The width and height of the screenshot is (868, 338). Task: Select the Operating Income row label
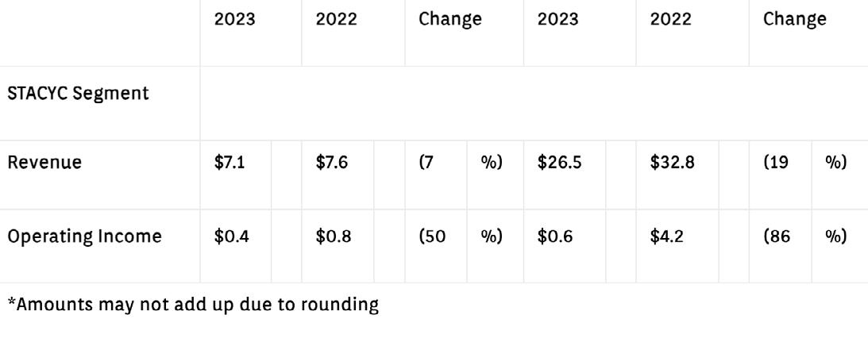(x=85, y=236)
